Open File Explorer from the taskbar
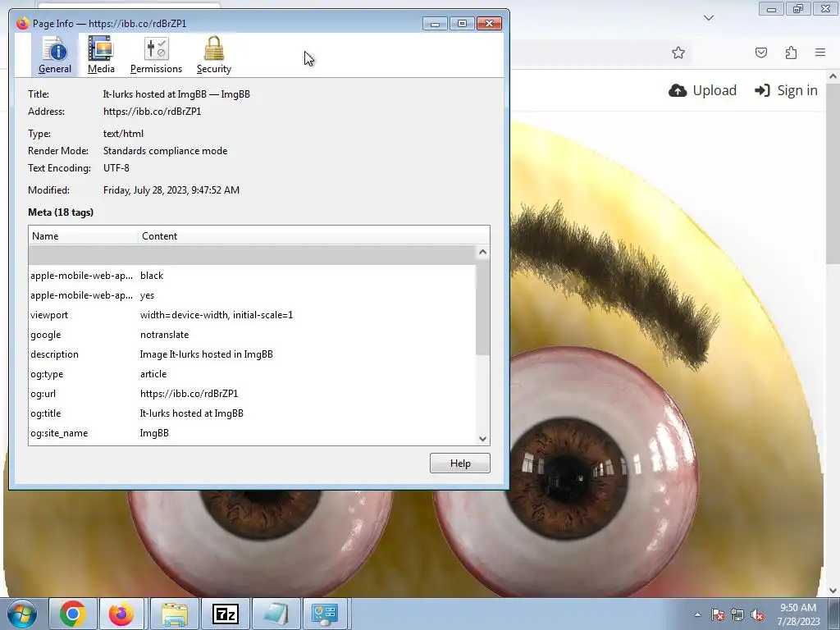This screenshot has width=840, height=630. pos(175,614)
